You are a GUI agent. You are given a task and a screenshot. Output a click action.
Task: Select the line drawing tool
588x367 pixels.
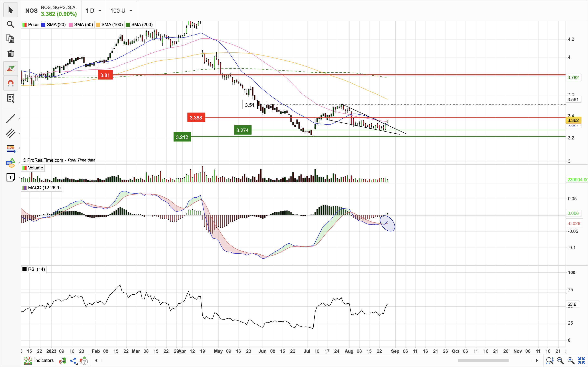pyautogui.click(x=10, y=118)
